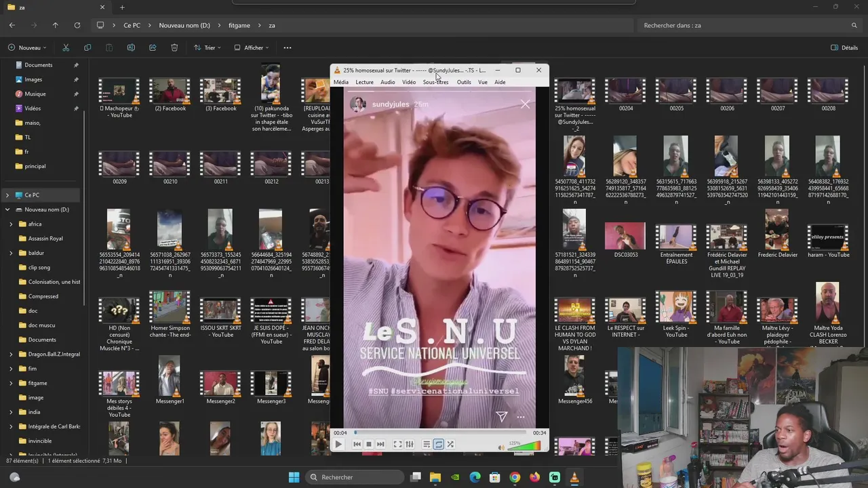The height and width of the screenshot is (488, 868).
Task: Select the DSC03053 file
Action: tap(625, 240)
